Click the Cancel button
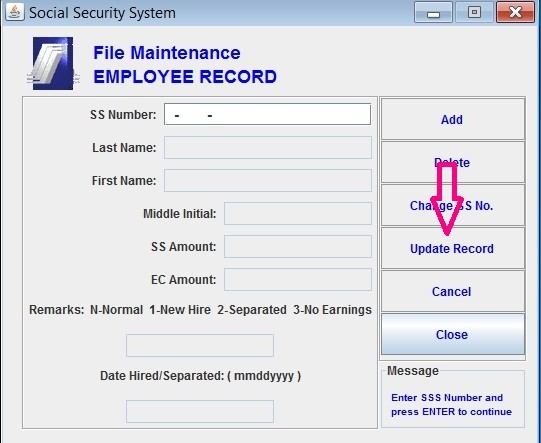Screen dimensions: 541x443 pos(453,291)
